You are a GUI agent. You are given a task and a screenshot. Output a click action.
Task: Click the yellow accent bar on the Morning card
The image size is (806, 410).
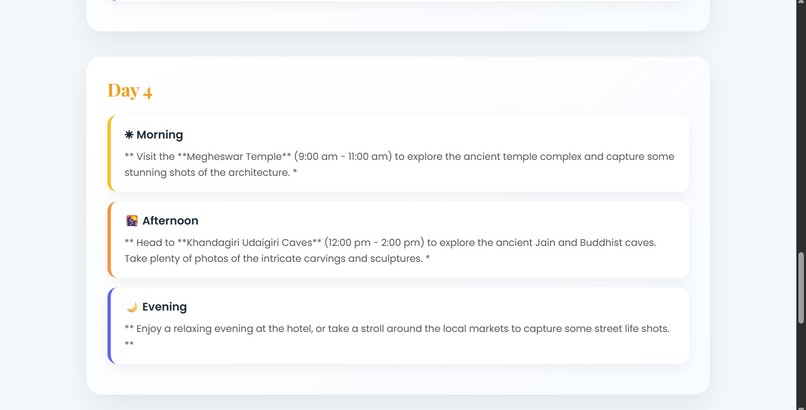point(109,153)
